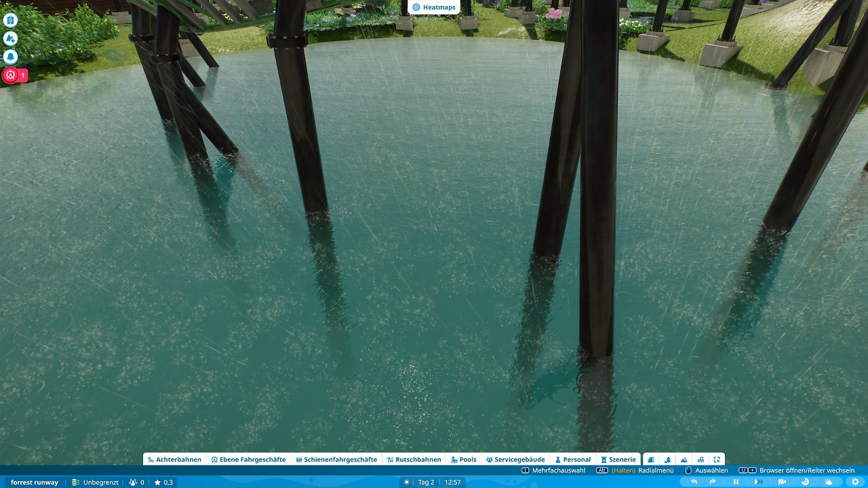This screenshot has width=868, height=488.
Task: Open the blueprint stamp tool icon
Action: tap(701, 460)
